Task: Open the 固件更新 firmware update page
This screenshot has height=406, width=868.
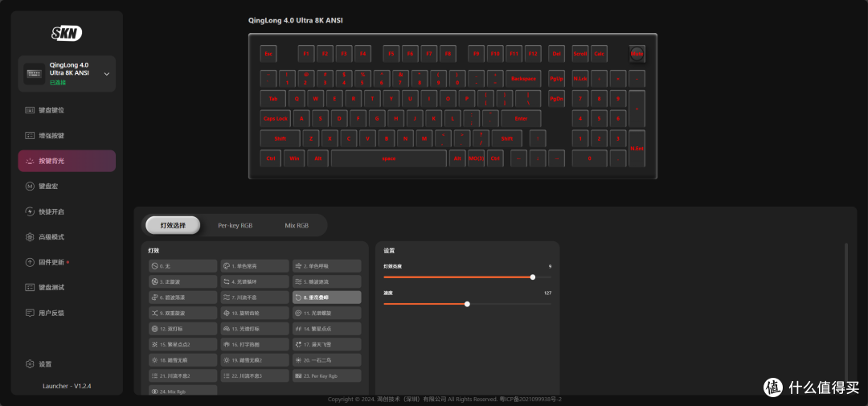Action: tap(67, 262)
